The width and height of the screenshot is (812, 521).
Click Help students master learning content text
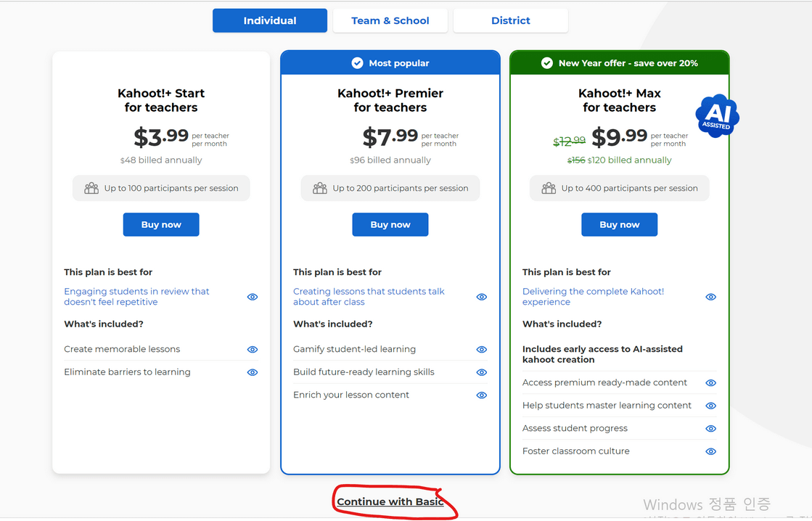coord(607,405)
